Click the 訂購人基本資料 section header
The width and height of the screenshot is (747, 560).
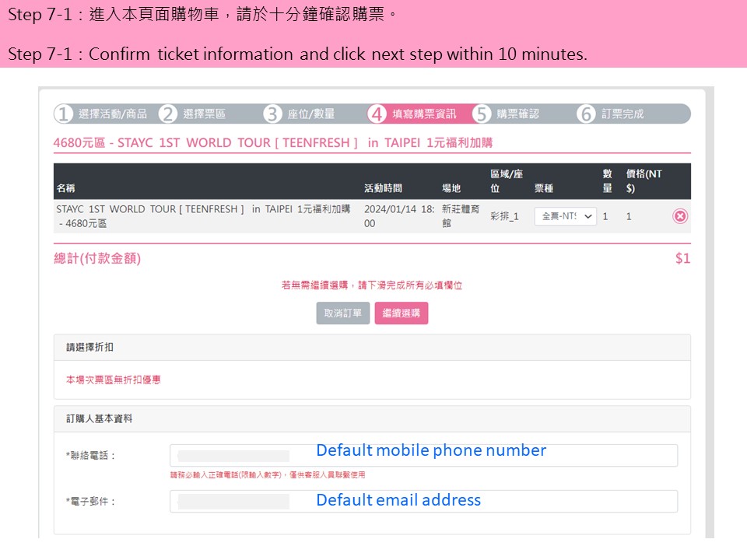coord(372,418)
